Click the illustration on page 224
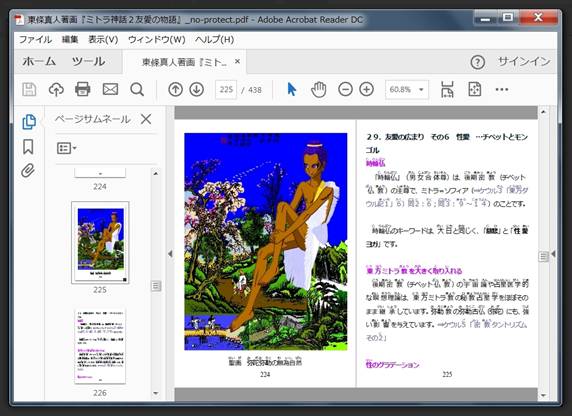This screenshot has width=572, height=416. coord(266,242)
